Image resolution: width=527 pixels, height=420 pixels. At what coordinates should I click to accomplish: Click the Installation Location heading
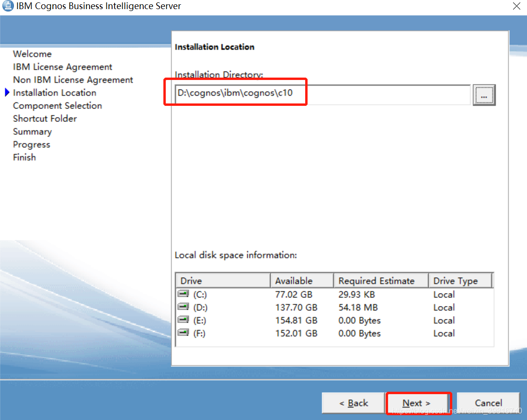215,47
